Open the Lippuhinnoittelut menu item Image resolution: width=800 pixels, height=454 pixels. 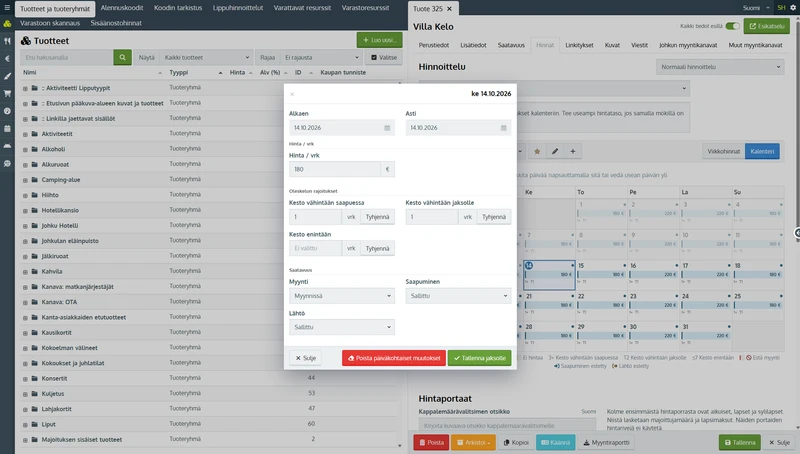[x=238, y=8]
